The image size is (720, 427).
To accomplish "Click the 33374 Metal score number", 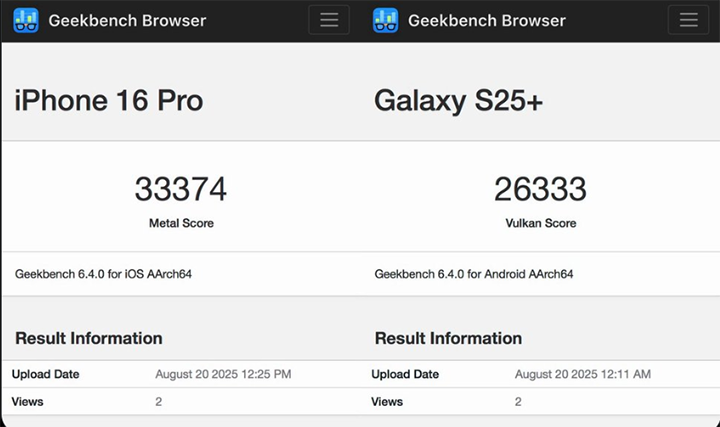I will click(181, 189).
